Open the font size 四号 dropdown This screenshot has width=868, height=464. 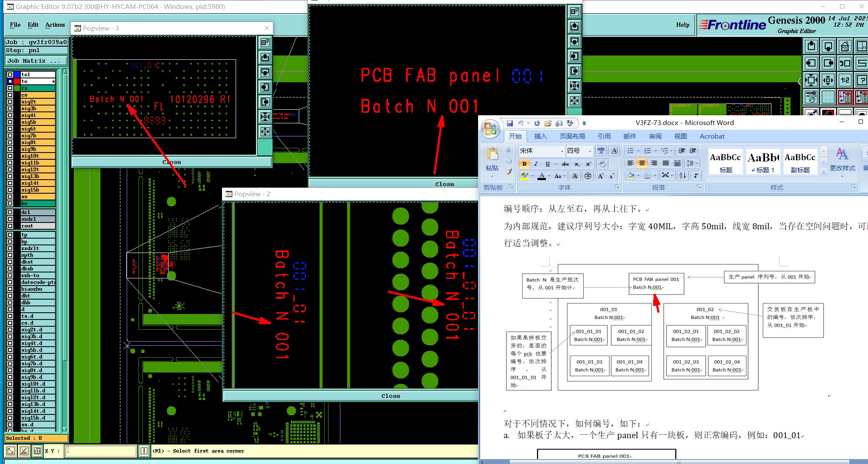click(590, 151)
